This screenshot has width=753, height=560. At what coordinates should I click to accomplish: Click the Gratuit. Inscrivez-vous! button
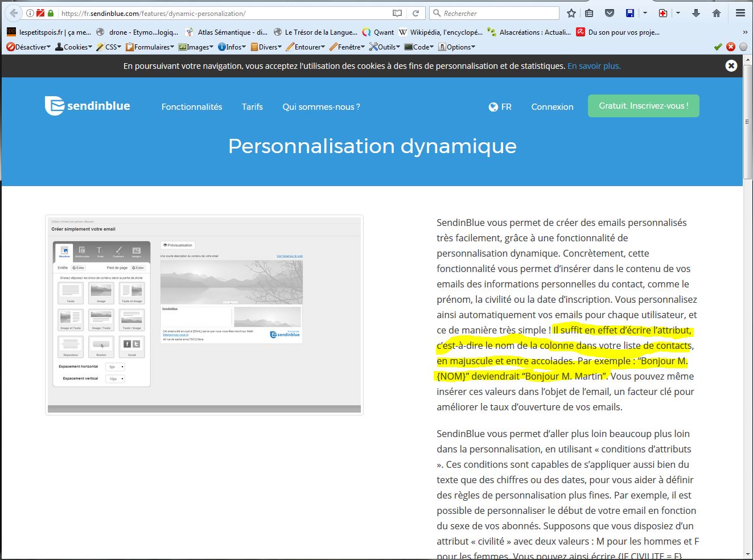tap(643, 106)
